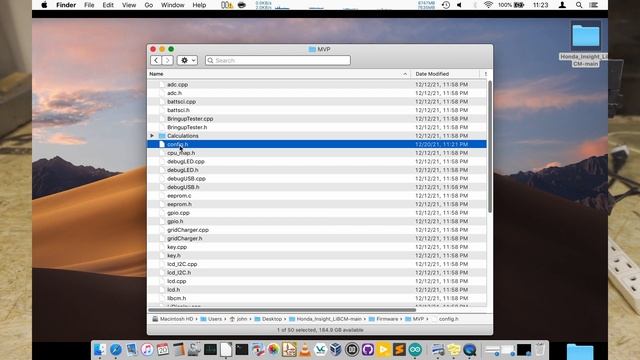Image resolution: width=640 pixels, height=360 pixels.
Task: Open Sublime Text from the Dock
Action: (x=399, y=349)
